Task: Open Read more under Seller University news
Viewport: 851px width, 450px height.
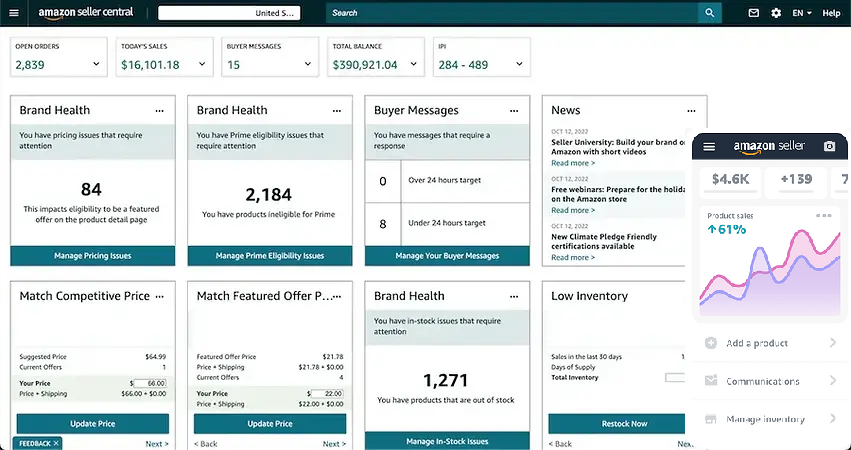Action: click(x=573, y=163)
